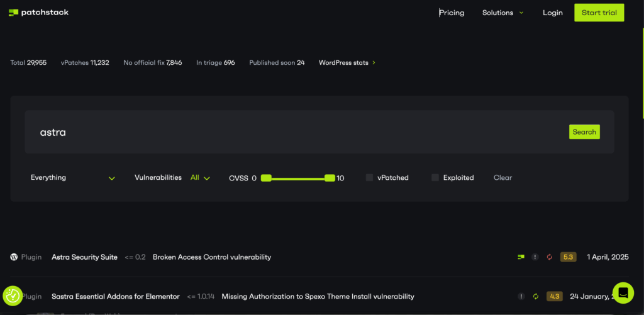
Task: Open the chat widget in bottom right corner
Action: point(623,293)
